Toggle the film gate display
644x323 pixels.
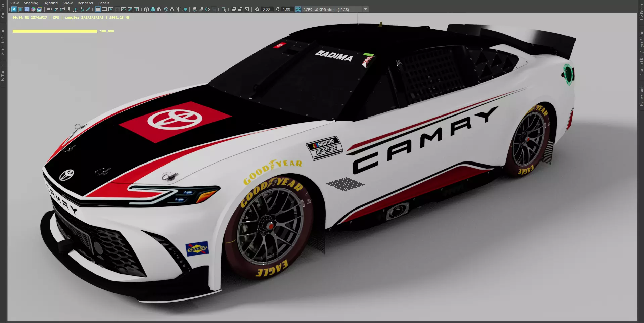[x=104, y=9]
